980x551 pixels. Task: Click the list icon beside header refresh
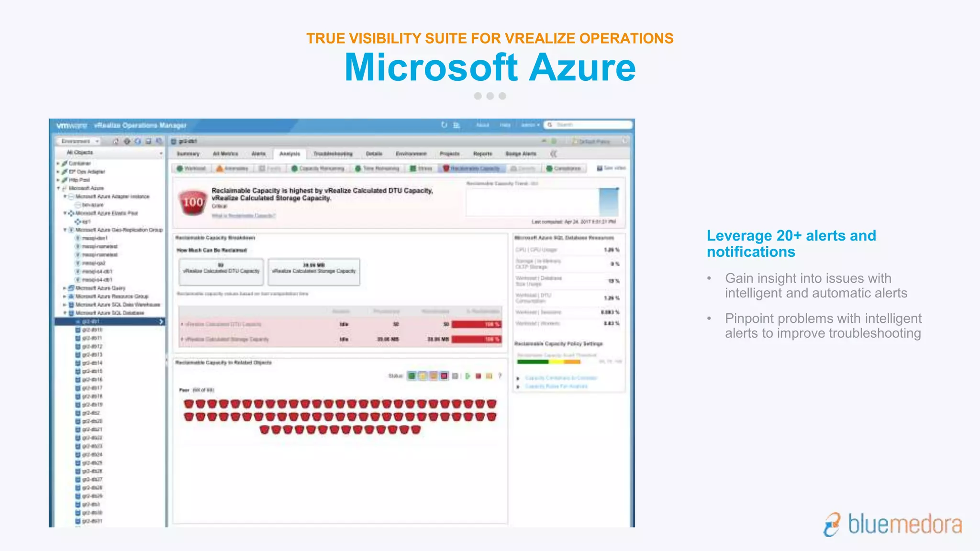click(457, 125)
